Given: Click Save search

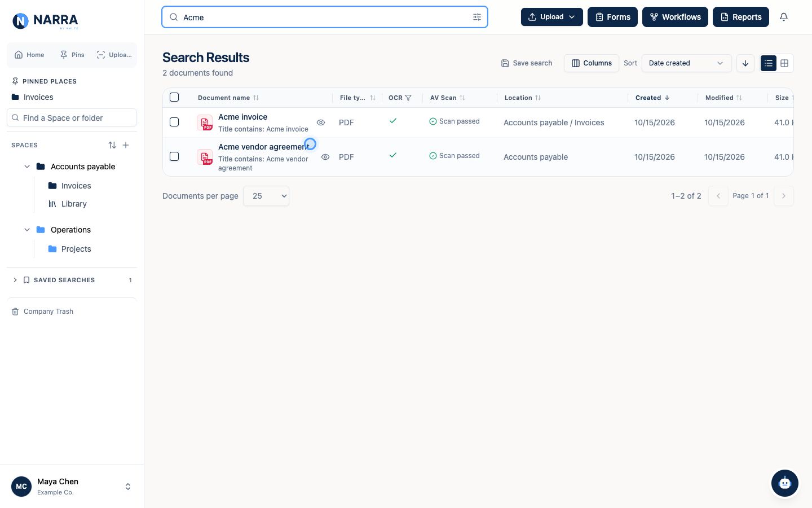Looking at the screenshot, I should 527,63.
